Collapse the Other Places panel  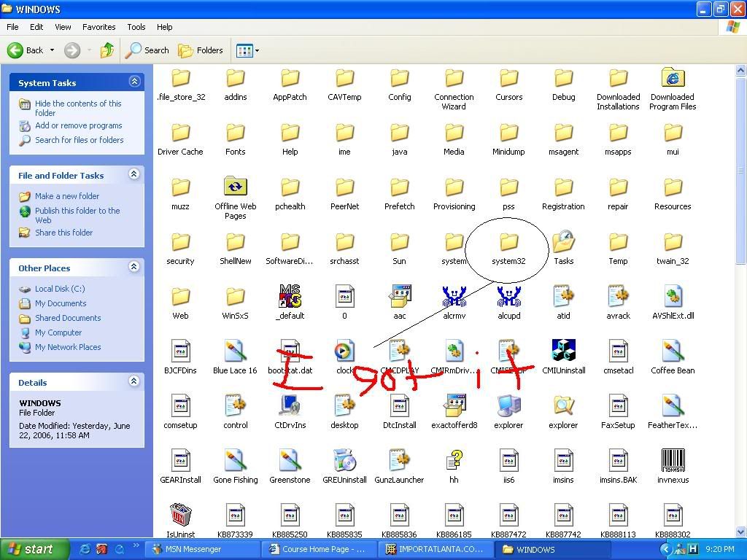pyautogui.click(x=133, y=267)
